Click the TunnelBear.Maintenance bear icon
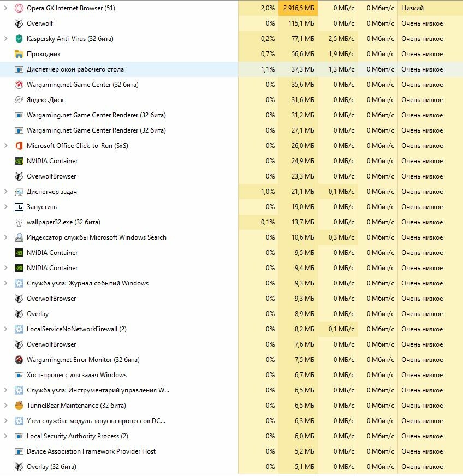The image size is (463, 476). [19, 406]
